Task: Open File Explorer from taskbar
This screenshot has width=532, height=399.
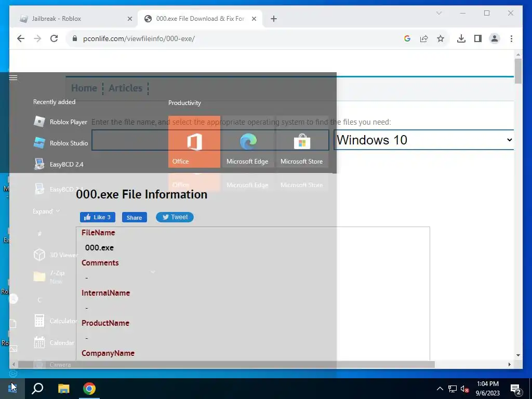Action: click(x=63, y=389)
